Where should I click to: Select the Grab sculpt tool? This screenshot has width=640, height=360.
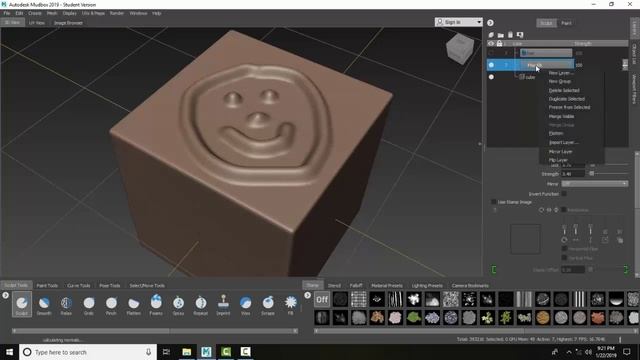tap(89, 304)
